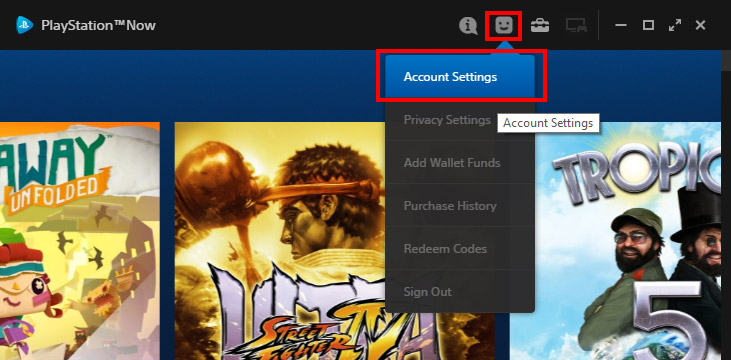Click the smiley-face account icon
The width and height of the screenshot is (731, 360).
click(x=503, y=25)
